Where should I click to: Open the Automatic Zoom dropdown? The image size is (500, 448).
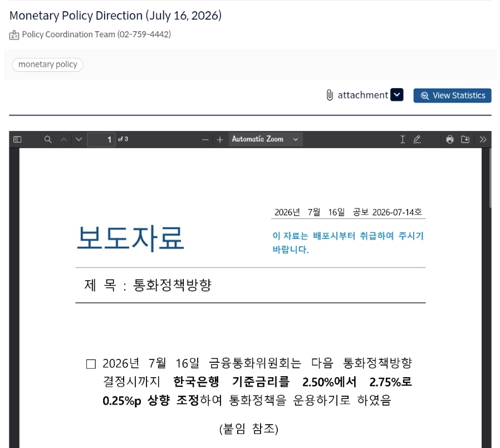(x=265, y=139)
